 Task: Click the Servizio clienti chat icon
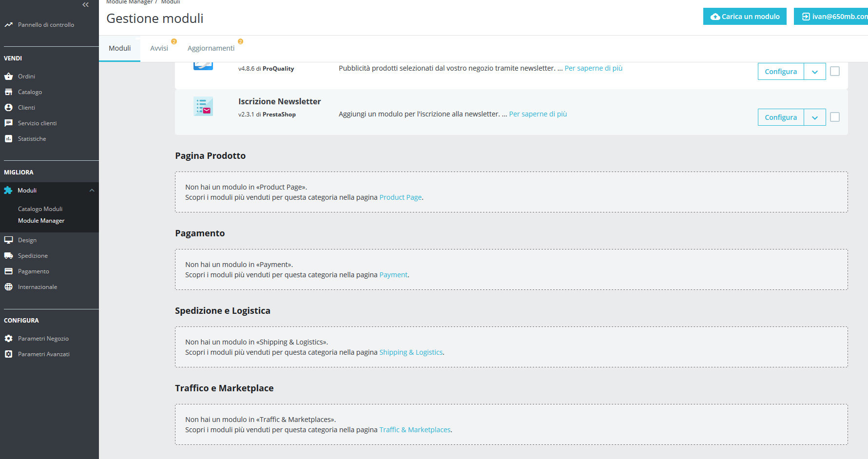point(8,123)
